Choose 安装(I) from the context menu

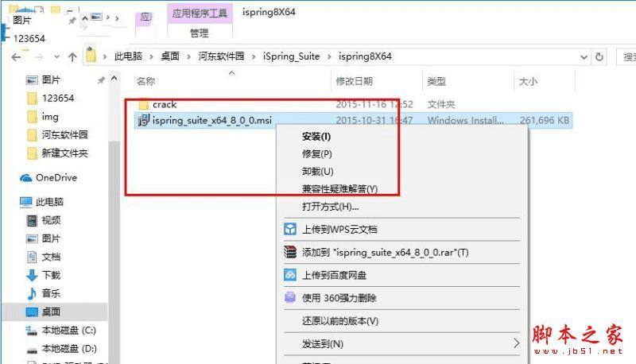coord(316,137)
